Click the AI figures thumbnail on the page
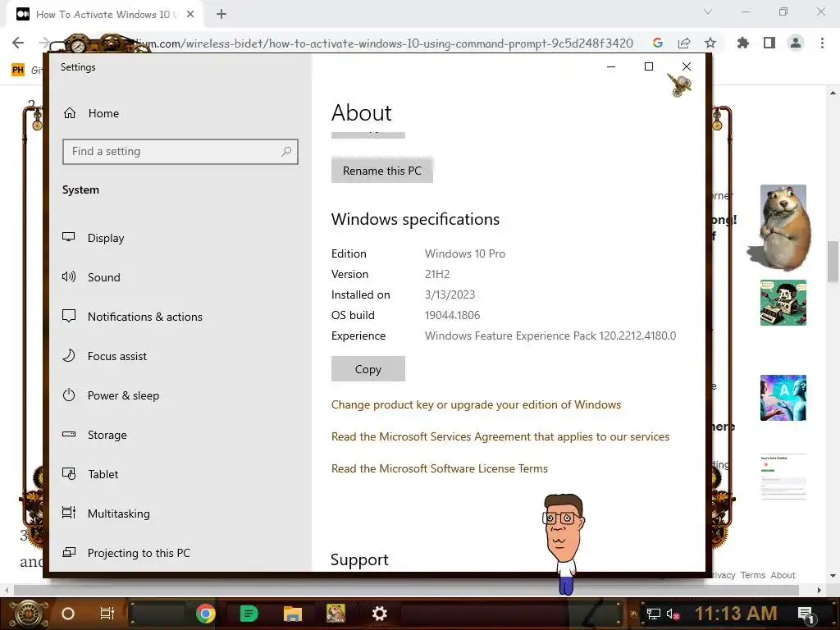The image size is (840, 630). point(783,398)
